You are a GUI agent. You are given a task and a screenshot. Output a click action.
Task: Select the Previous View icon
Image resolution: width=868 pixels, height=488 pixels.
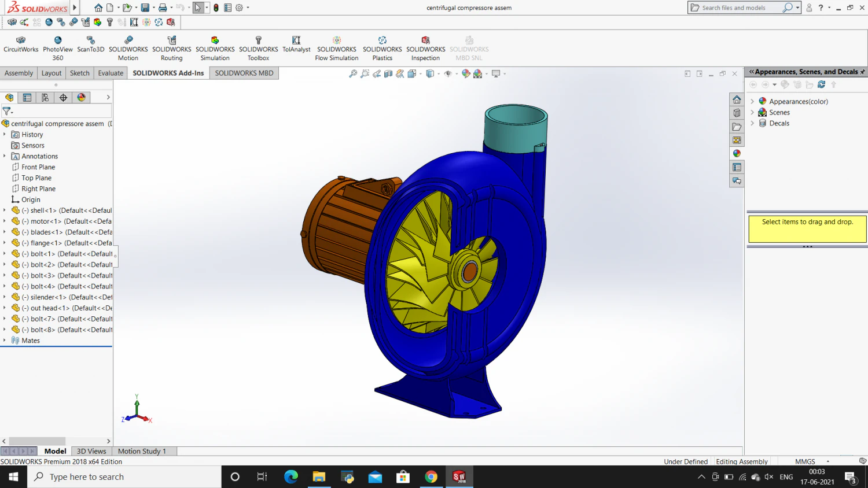(377, 73)
